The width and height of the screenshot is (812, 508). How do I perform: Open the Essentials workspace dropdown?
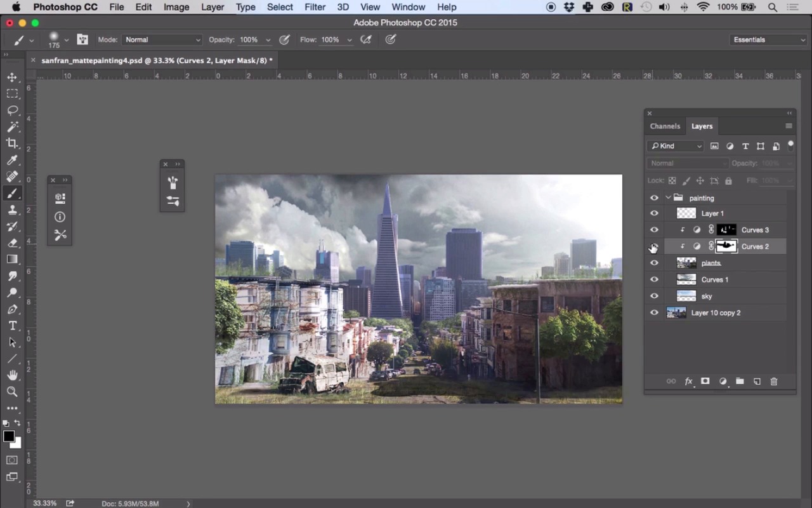[x=768, y=39]
